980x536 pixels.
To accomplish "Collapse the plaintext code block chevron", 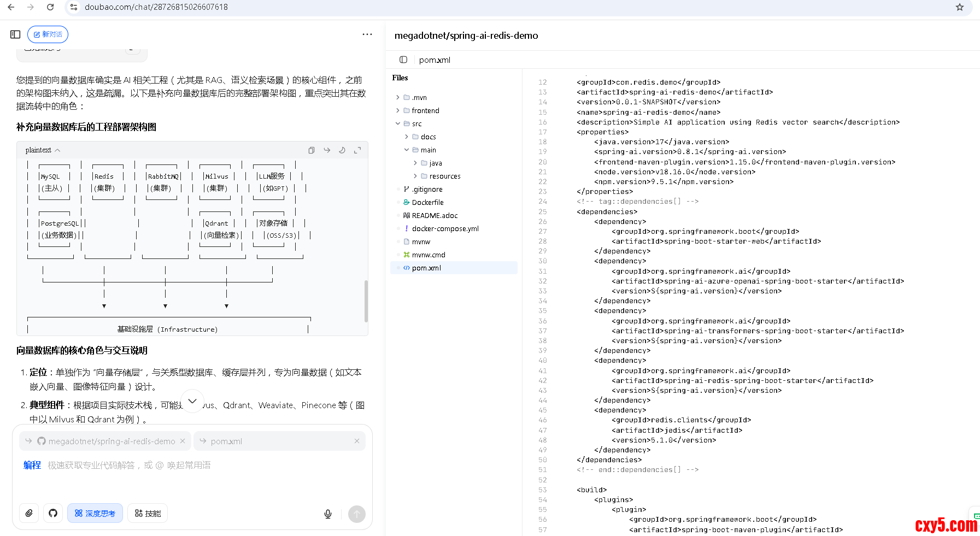I will click(57, 150).
